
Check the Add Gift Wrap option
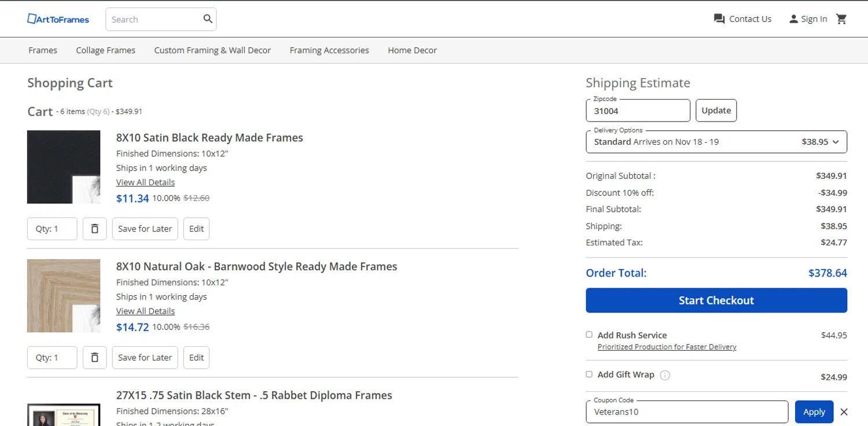[x=589, y=374]
